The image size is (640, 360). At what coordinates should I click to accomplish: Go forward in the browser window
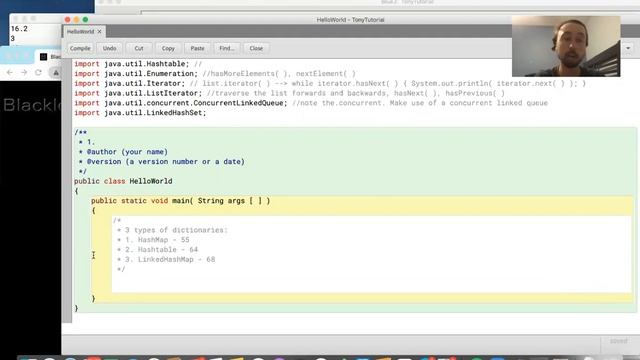tap(24, 72)
